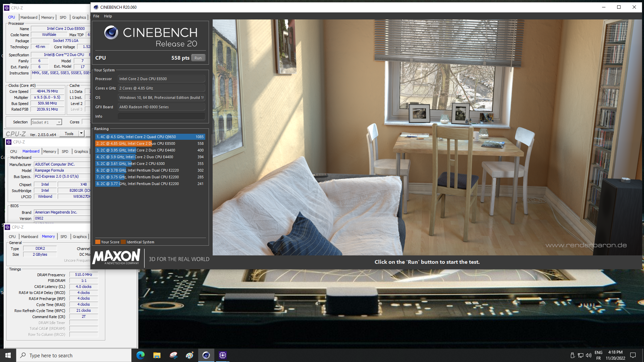Switch to Memory tab in top CPU-Z window
This screenshot has width=644, height=362.
48,17
